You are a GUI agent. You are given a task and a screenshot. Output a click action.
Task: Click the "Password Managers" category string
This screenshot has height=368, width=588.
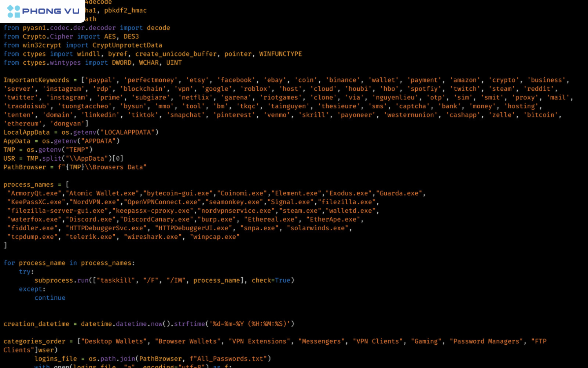pyautogui.click(x=486, y=341)
